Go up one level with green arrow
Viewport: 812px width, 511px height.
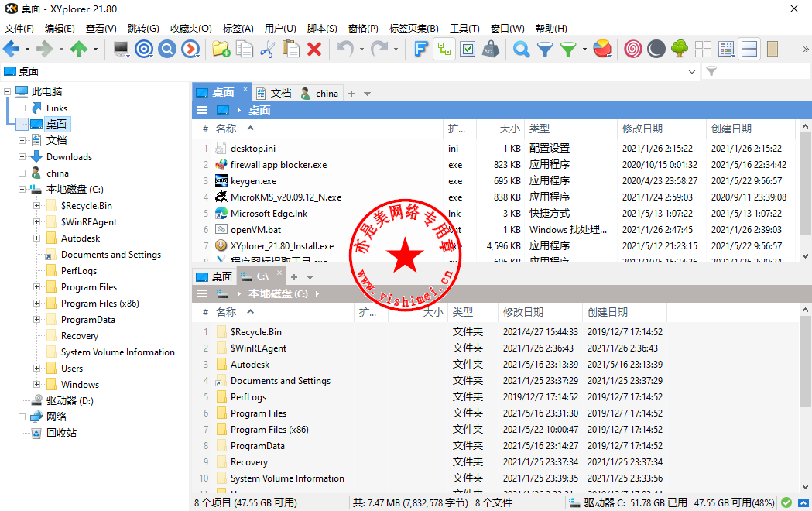pyautogui.click(x=79, y=50)
